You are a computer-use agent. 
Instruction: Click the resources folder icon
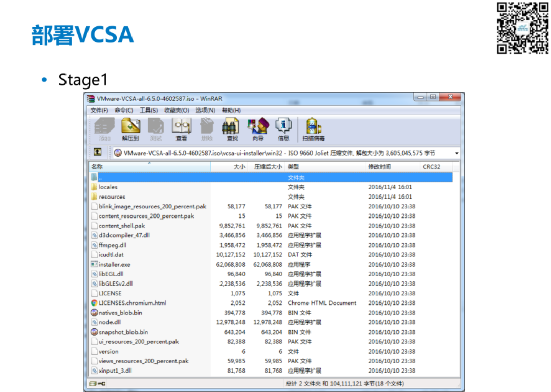pos(94,197)
